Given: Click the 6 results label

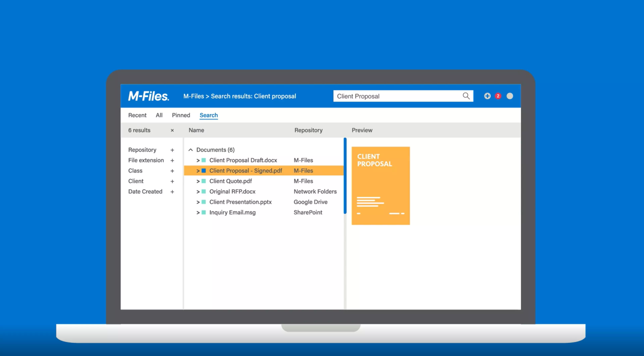Looking at the screenshot, I should [139, 130].
